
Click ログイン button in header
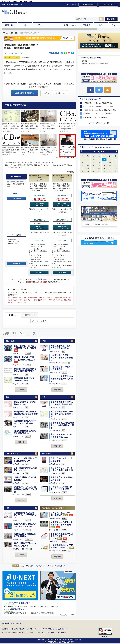pos(108,5)
